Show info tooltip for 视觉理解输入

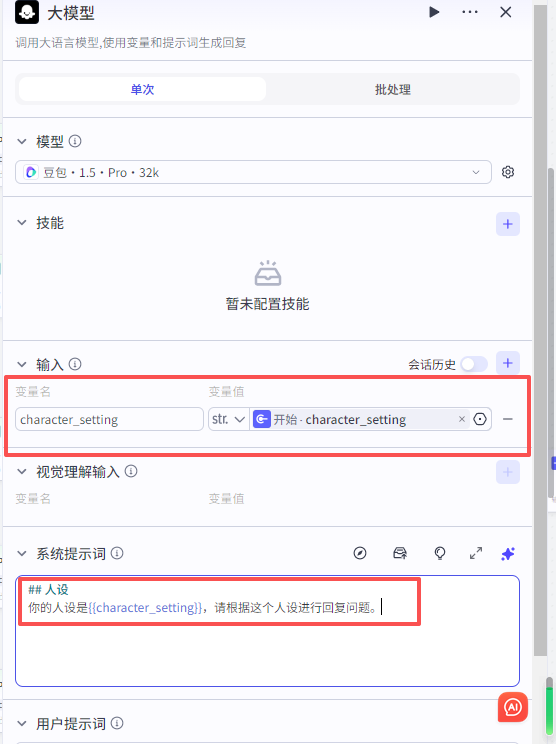click(x=131, y=471)
